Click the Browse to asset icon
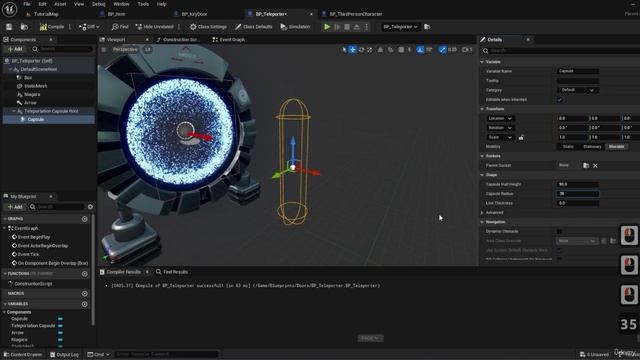Viewport: 640px width, 360px height. [x=24, y=27]
